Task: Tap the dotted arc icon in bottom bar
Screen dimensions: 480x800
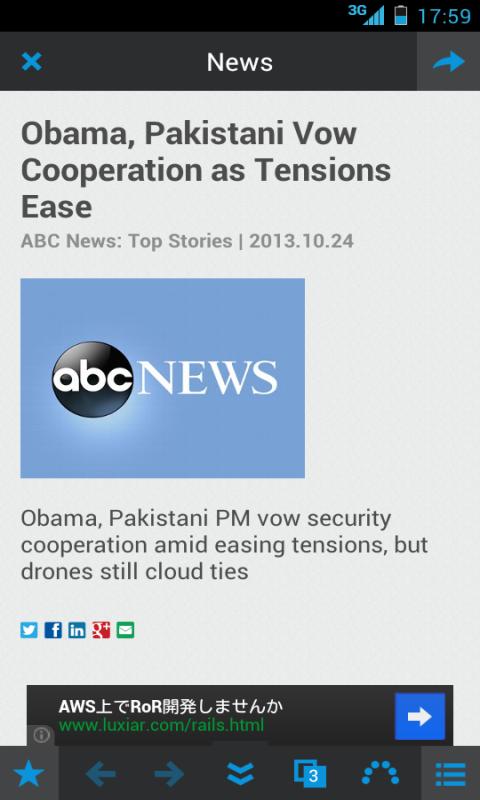Action: [380, 773]
